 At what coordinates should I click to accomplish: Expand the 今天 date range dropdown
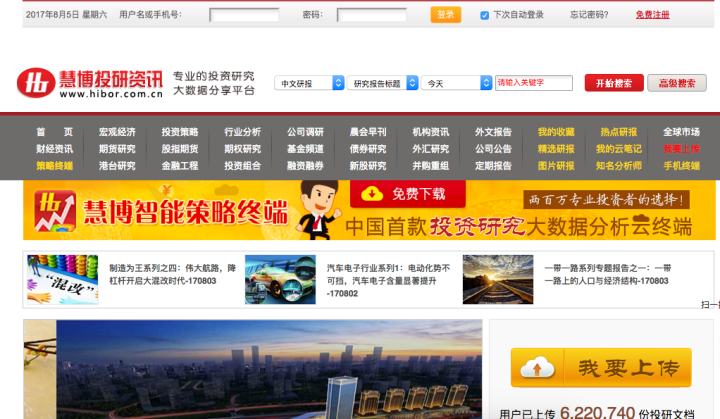point(457,83)
